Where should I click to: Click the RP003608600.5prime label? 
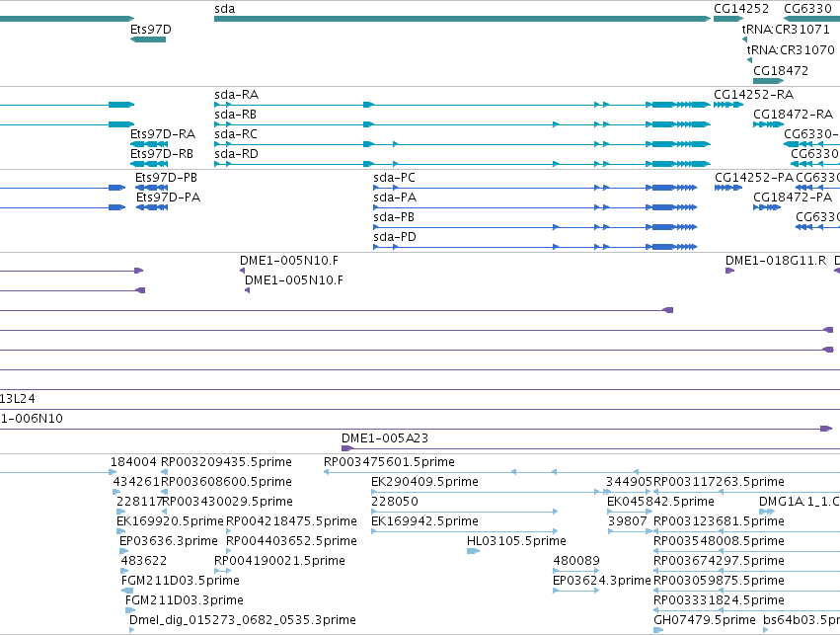tap(226, 482)
